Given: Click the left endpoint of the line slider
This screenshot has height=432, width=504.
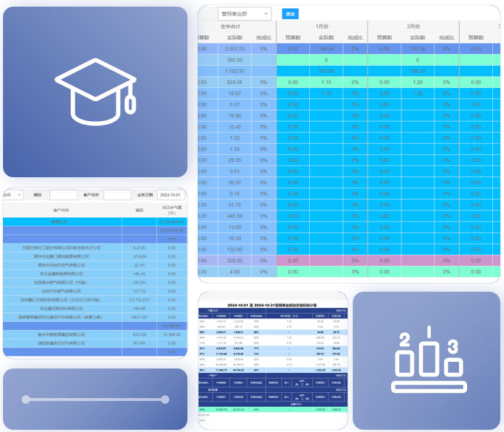Looking at the screenshot, I should pos(24,400).
